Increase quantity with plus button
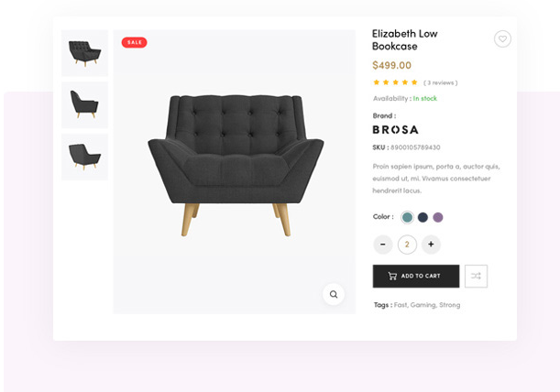This screenshot has height=392, width=560. (431, 245)
